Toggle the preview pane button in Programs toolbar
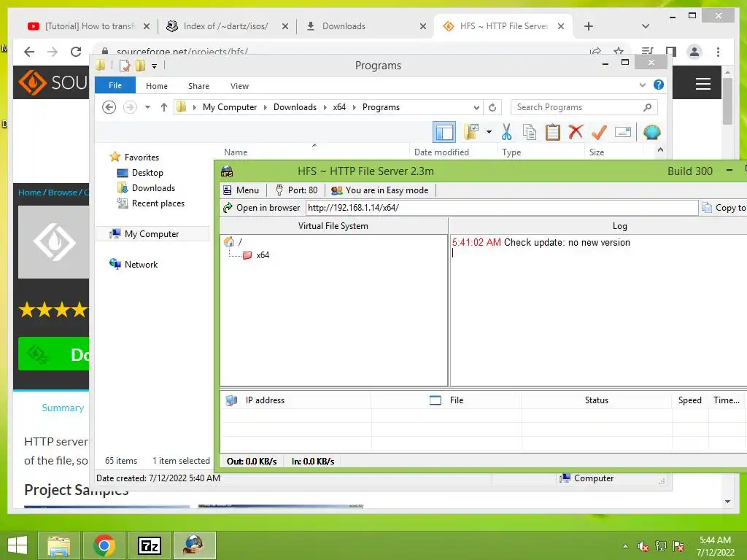 click(x=444, y=132)
